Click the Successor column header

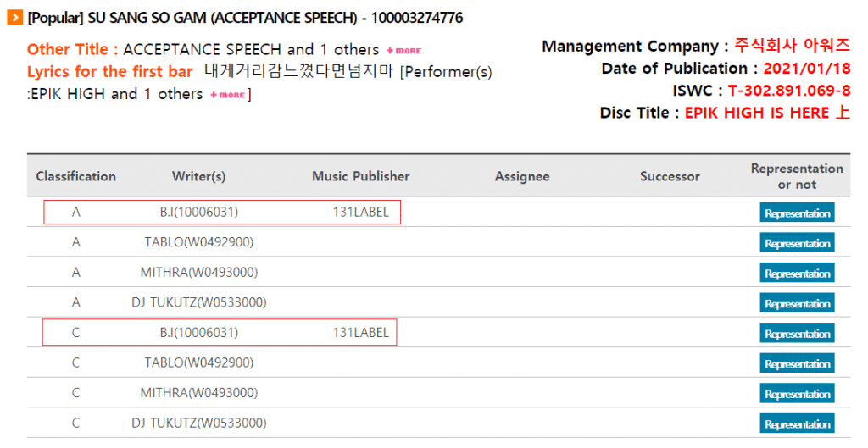coord(670,176)
